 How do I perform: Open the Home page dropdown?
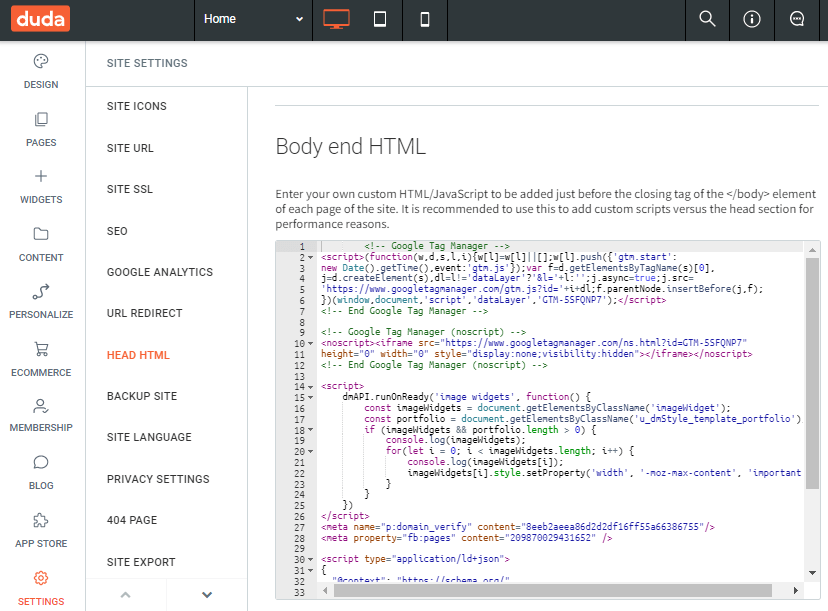point(252,18)
